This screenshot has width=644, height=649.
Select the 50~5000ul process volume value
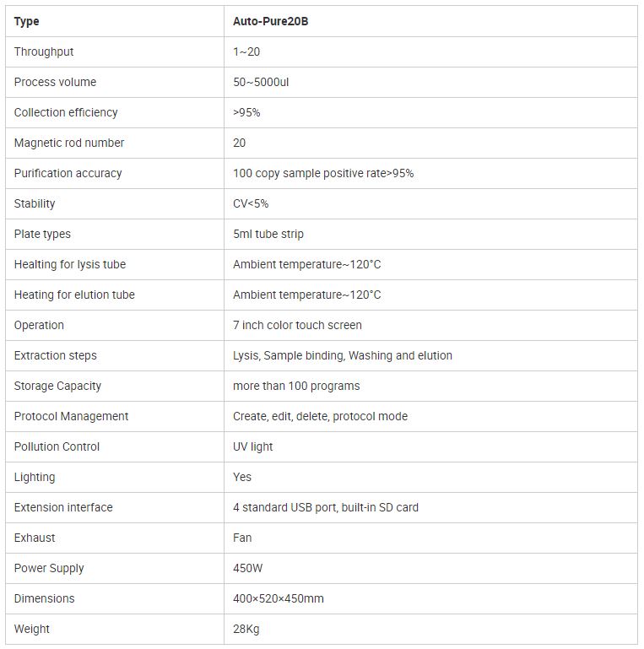[x=261, y=82]
